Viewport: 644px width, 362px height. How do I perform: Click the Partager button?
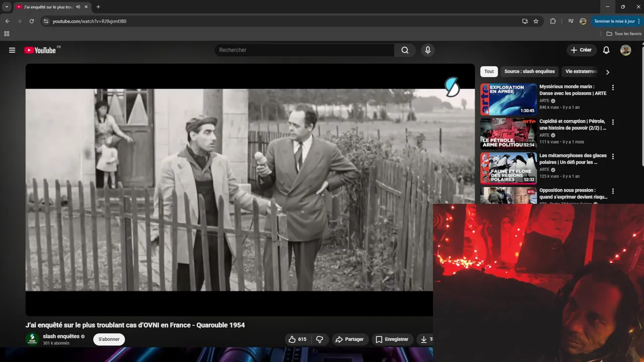point(350,339)
